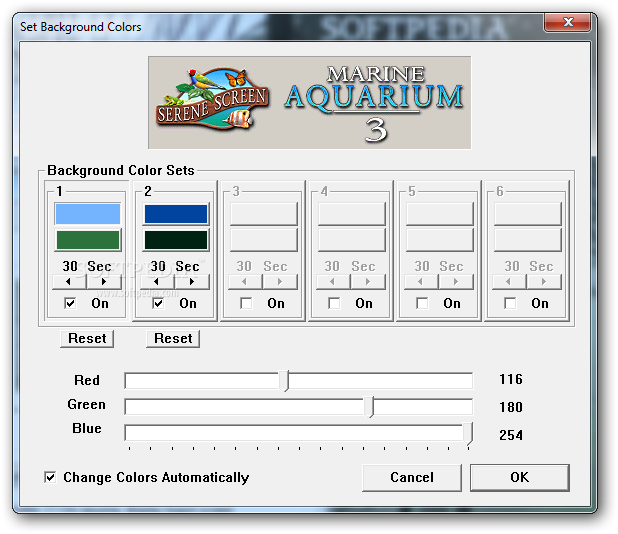This screenshot has height=534, width=618.
Task: Confirm with the OK button
Action: tap(519, 478)
